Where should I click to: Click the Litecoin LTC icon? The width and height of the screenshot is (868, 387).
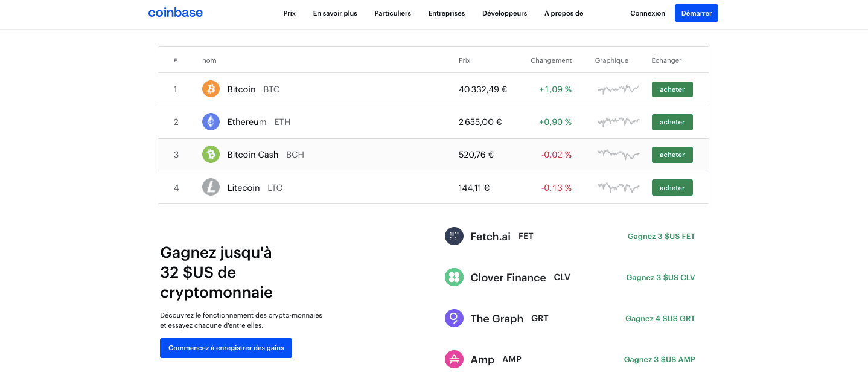point(211,187)
